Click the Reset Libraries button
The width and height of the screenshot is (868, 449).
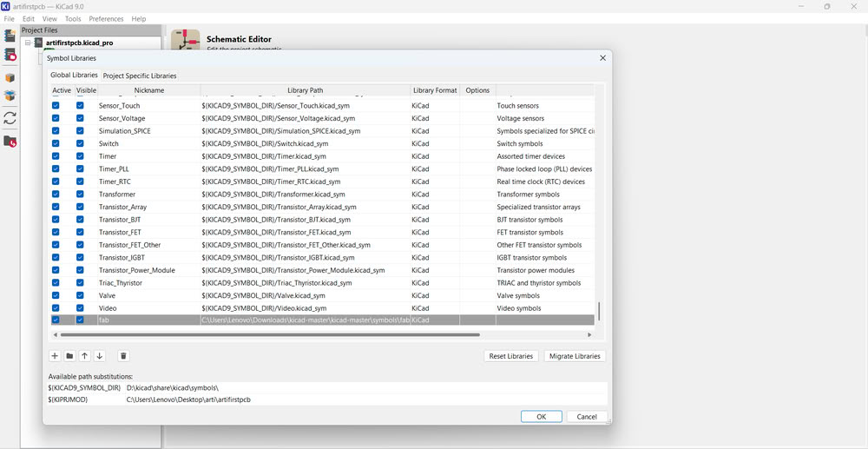coord(511,356)
